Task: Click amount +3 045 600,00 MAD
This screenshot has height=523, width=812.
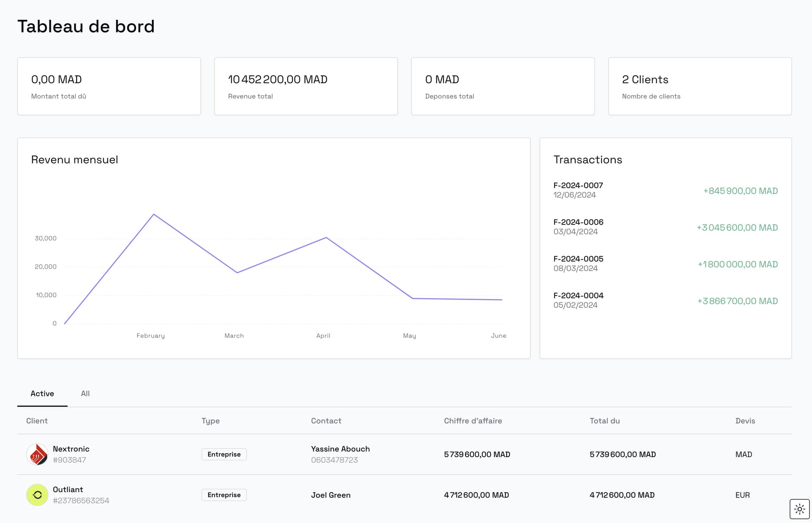Action: [x=737, y=227]
